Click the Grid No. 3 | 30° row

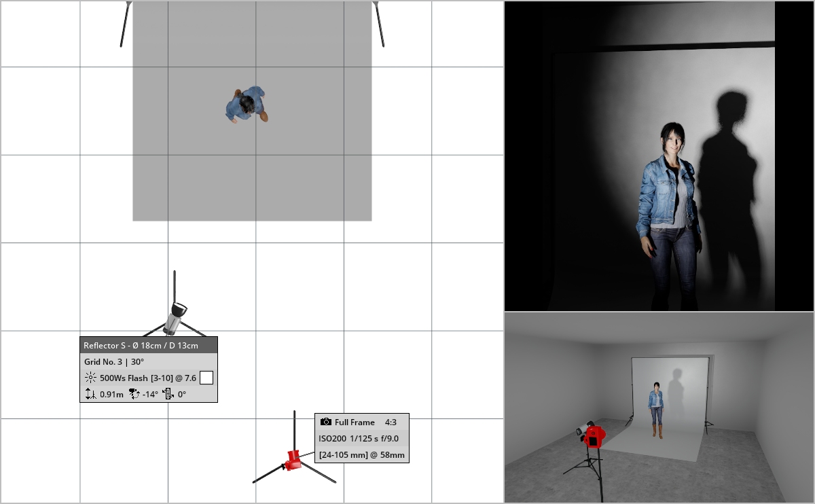click(x=114, y=362)
